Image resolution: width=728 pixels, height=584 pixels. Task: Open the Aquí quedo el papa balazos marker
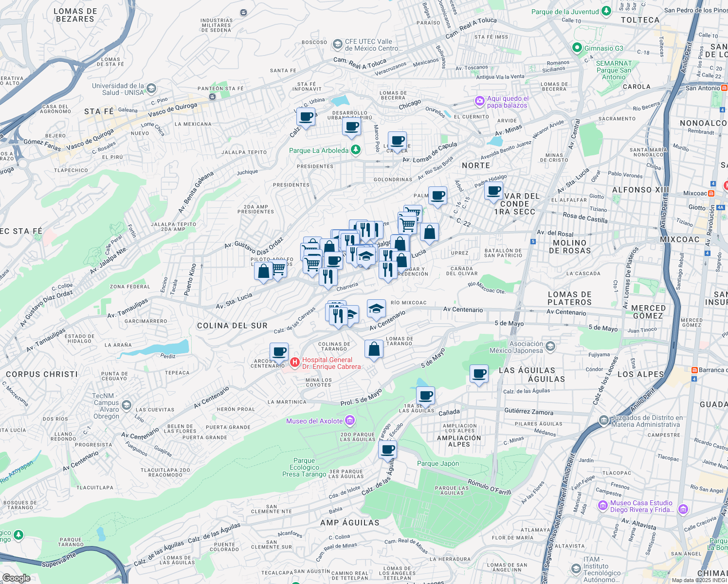pyautogui.click(x=479, y=101)
